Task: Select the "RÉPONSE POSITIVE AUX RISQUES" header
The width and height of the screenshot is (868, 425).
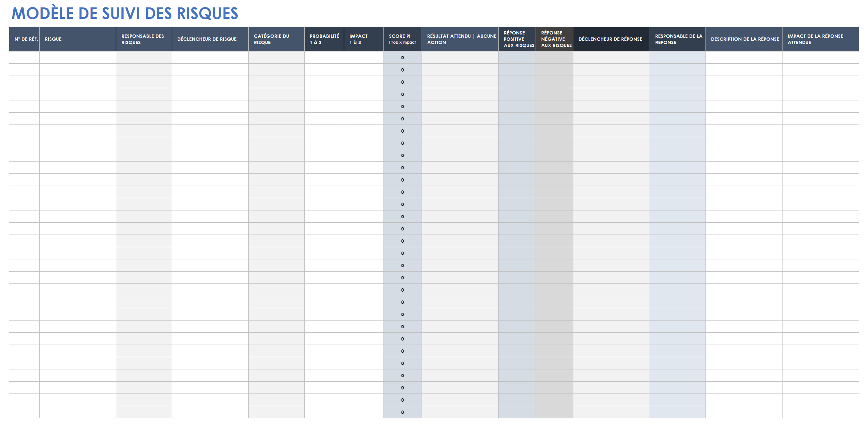Action: pos(517,39)
